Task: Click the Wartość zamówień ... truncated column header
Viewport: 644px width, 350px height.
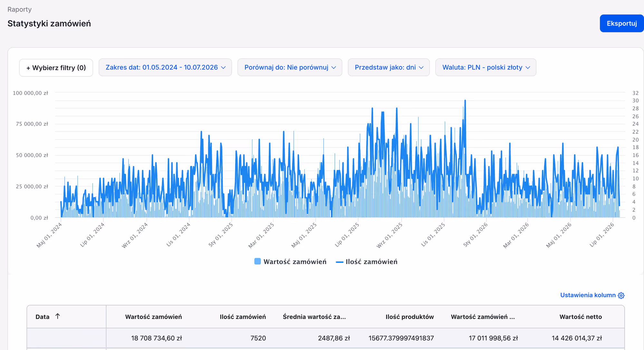Action: [x=483, y=317]
